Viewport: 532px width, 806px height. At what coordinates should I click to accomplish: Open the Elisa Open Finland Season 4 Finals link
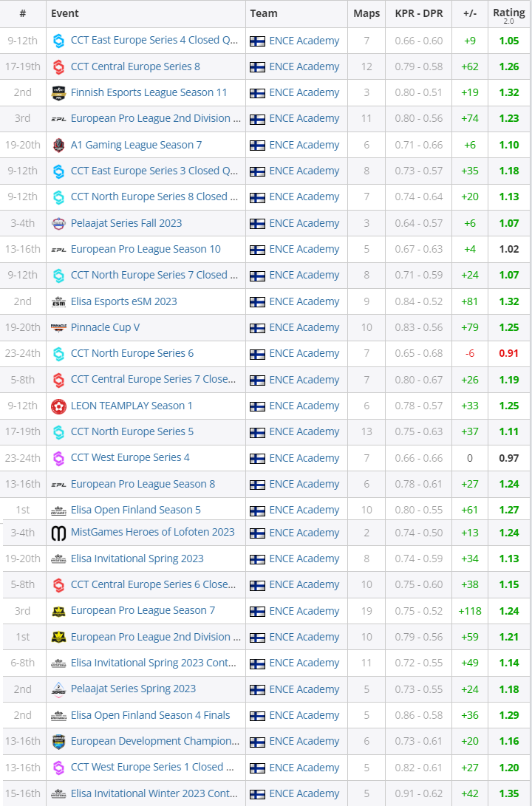[x=150, y=715]
